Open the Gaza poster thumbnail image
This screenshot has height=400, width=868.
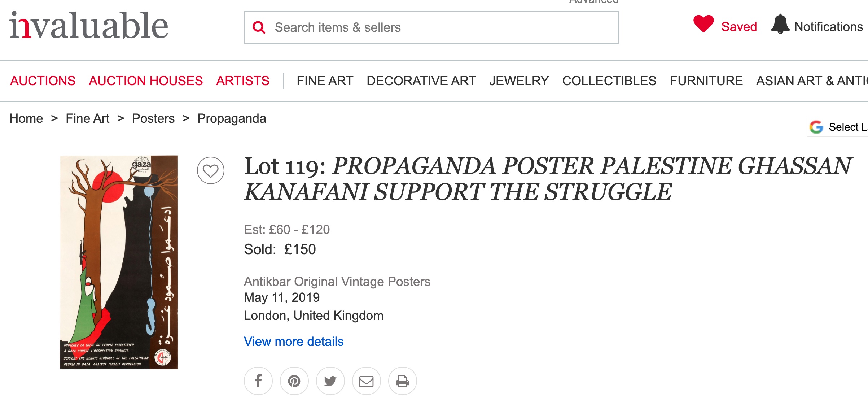pos(119,262)
